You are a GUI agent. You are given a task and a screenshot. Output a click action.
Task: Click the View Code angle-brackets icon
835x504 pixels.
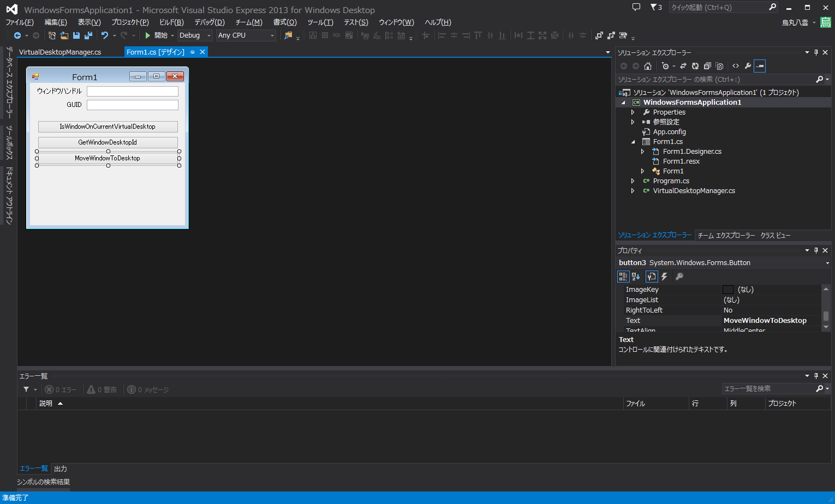(x=736, y=66)
